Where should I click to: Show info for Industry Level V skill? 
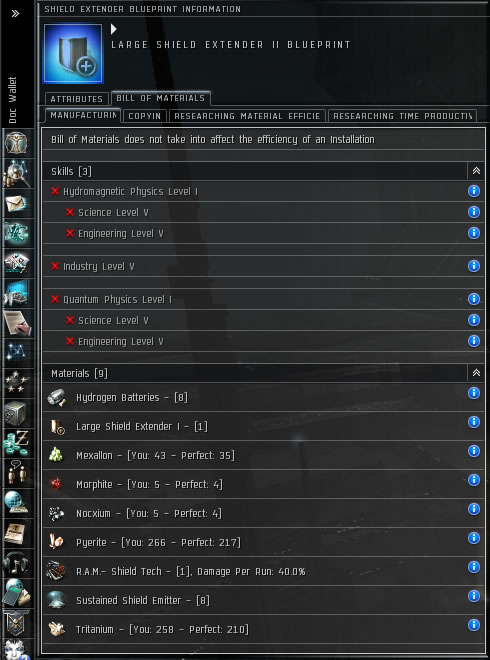474,266
